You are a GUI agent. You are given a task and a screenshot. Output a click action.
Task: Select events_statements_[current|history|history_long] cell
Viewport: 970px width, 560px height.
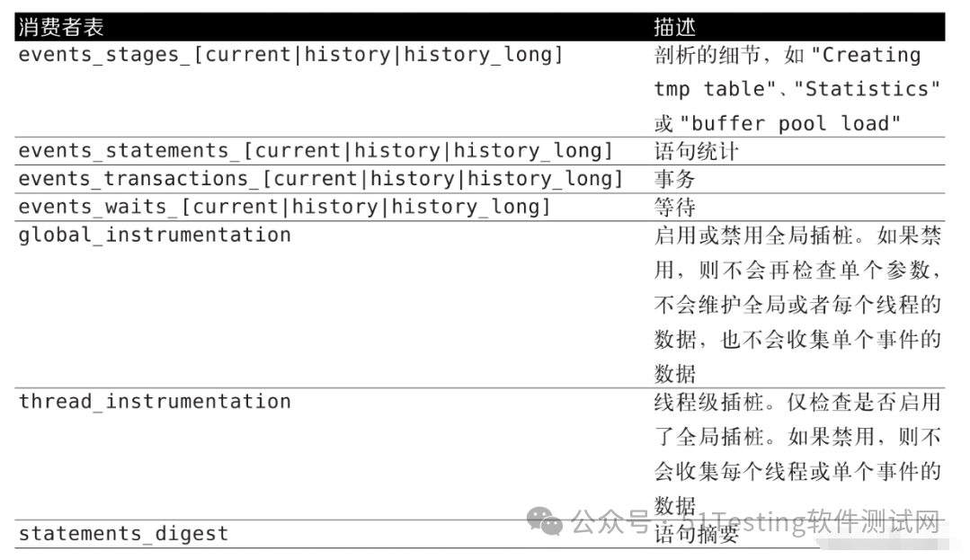pos(316,150)
